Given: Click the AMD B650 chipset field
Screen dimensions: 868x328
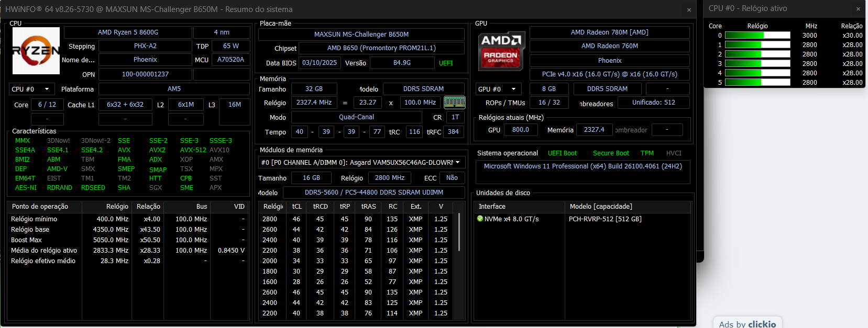Looking at the screenshot, I should [x=381, y=48].
